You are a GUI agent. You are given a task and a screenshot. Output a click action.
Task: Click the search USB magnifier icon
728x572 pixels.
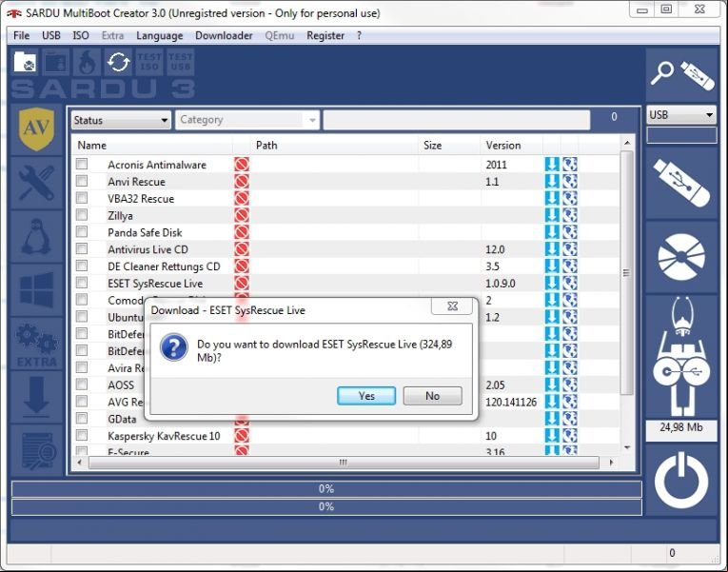[x=681, y=75]
